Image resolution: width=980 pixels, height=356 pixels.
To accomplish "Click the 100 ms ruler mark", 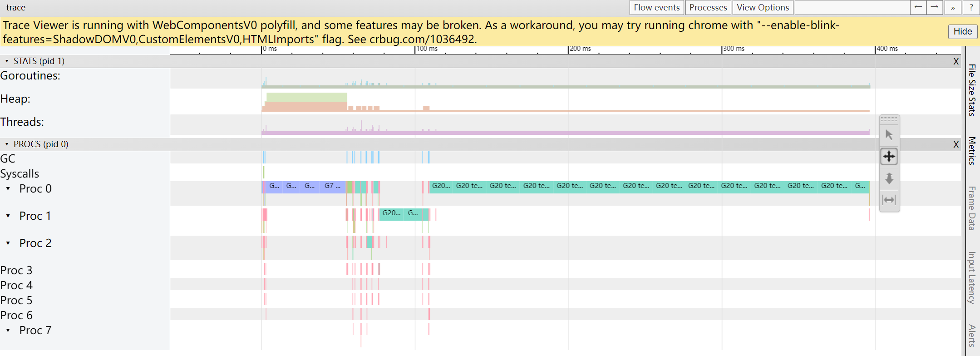I will 427,49.
